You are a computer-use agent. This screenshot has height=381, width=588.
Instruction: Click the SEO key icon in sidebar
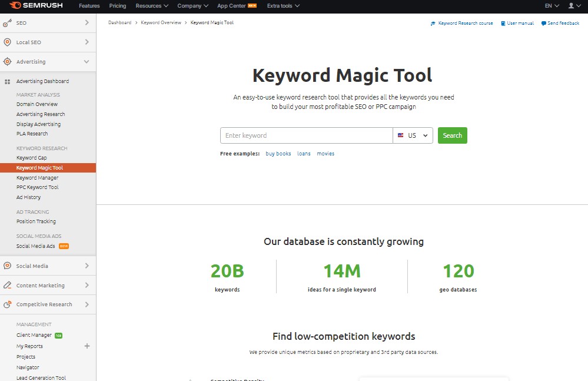[x=7, y=23]
